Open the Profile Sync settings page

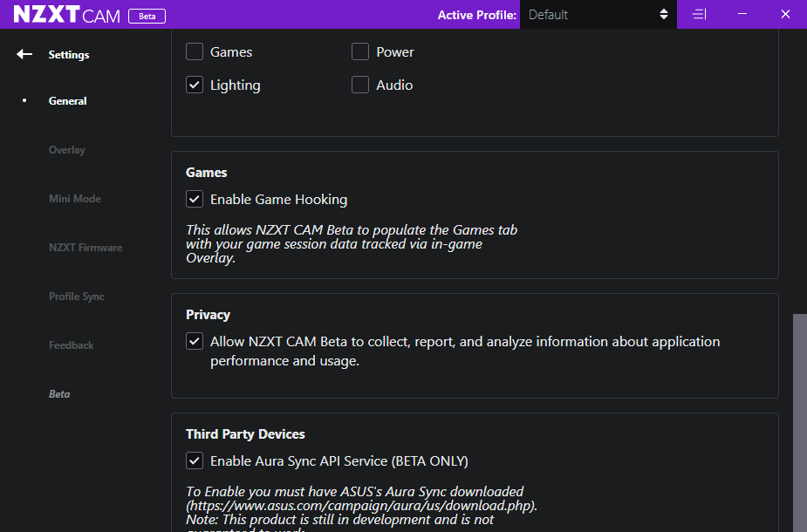click(x=76, y=296)
